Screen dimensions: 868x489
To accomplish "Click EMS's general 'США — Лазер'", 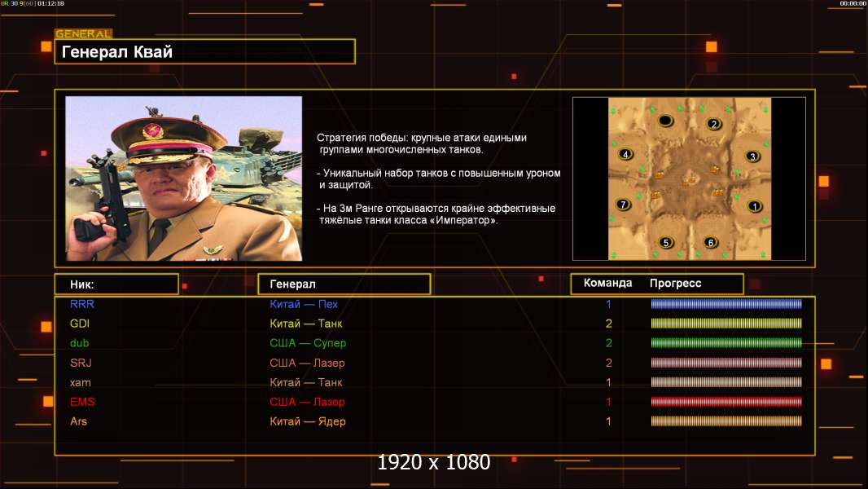I will click(307, 402).
